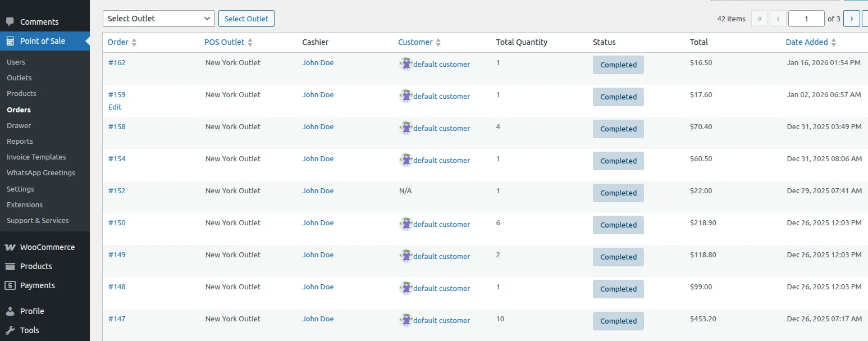Image resolution: width=868 pixels, height=341 pixels.
Task: Click the Point of Sale calculator icon
Action: [10, 41]
